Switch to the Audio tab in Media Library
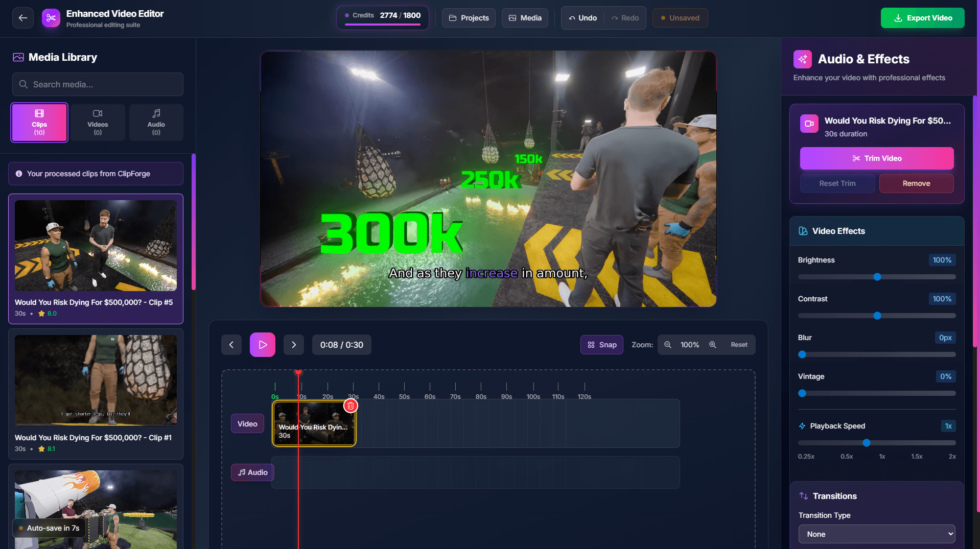 [156, 123]
